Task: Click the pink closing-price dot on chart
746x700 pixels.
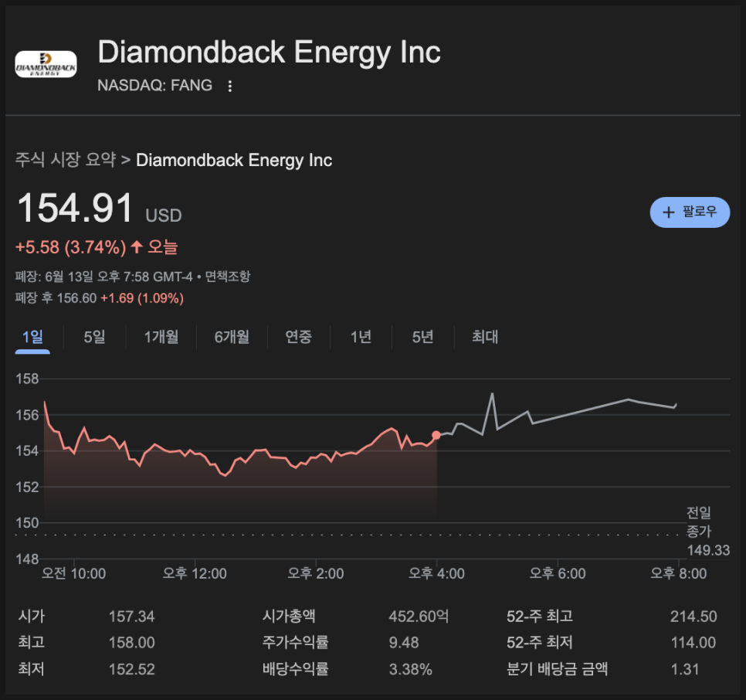Action: tap(436, 436)
